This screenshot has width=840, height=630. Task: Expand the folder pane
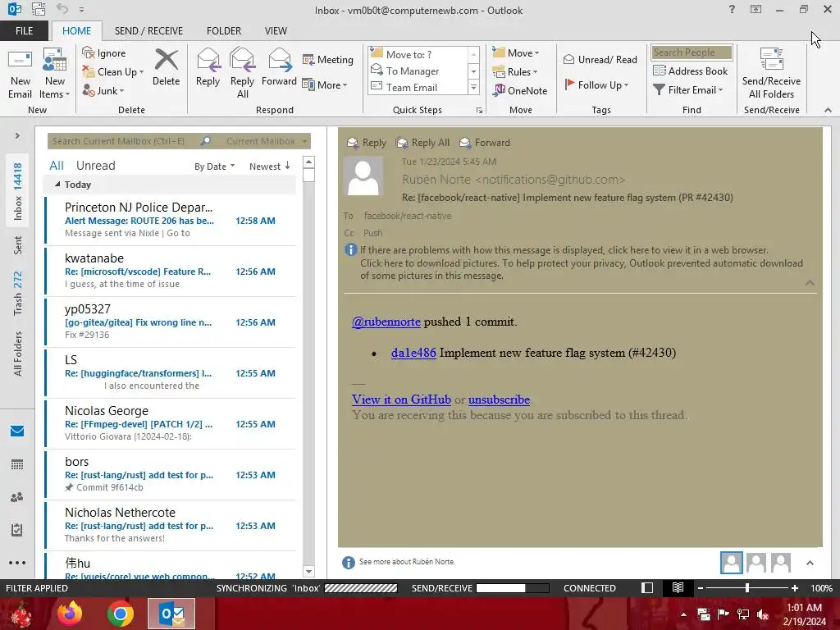pyautogui.click(x=17, y=136)
